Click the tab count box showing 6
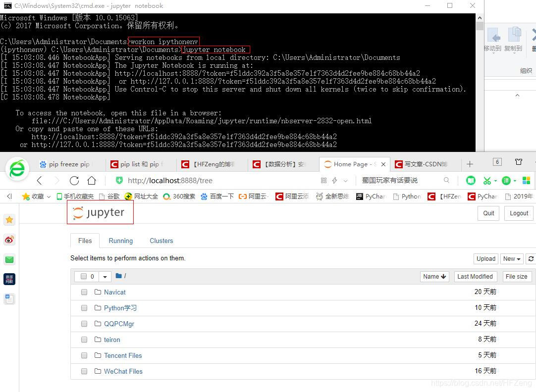The height and width of the screenshot is (392, 536). point(497,162)
